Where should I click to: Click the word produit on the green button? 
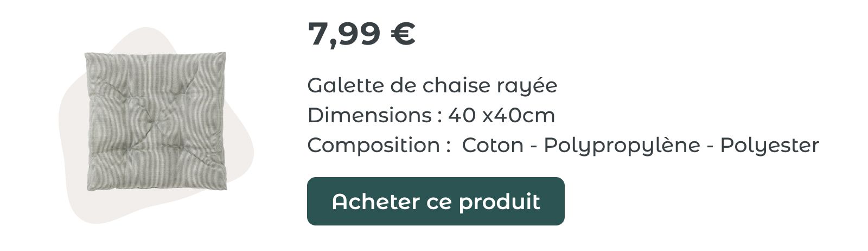pos(500,202)
